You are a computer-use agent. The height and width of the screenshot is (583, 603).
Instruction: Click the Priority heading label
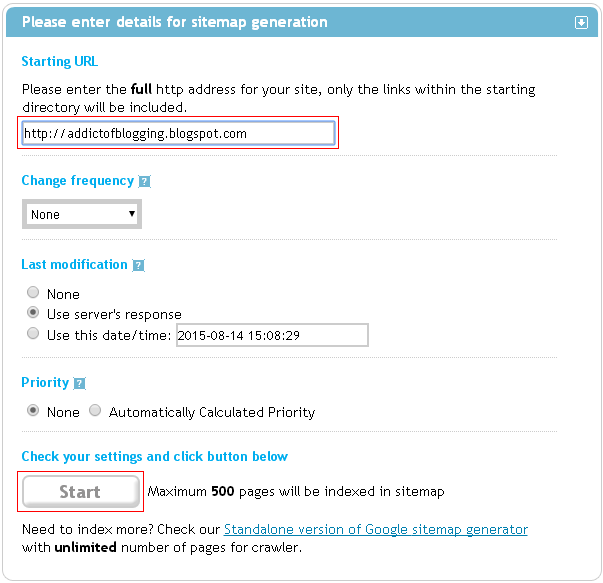(45, 383)
